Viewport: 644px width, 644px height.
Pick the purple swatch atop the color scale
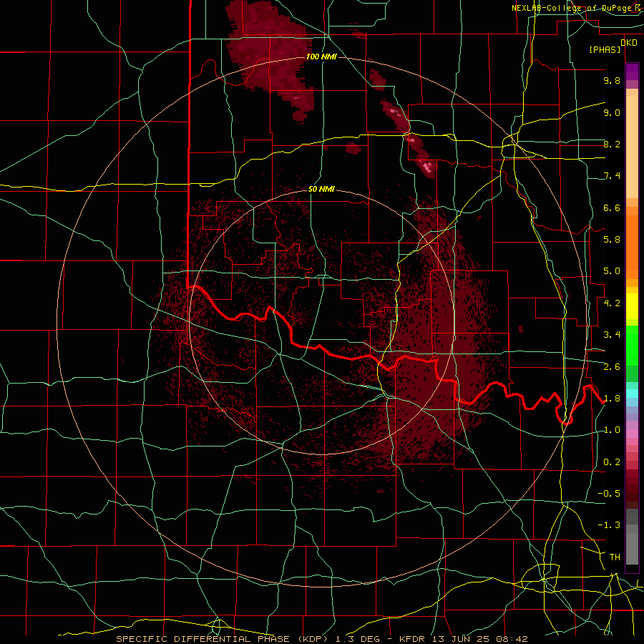tap(632, 72)
